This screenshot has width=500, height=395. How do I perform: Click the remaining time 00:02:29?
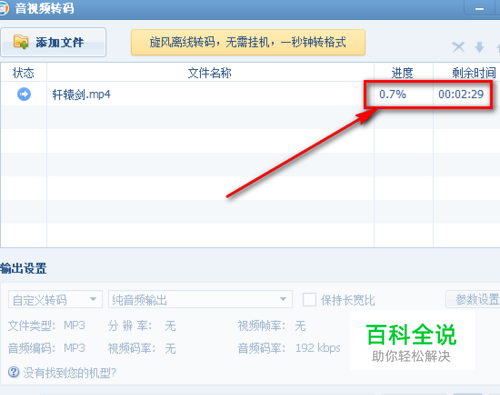coord(461,94)
